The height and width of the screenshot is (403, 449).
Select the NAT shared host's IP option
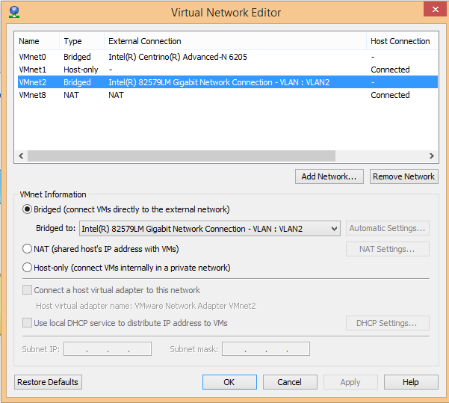coord(27,249)
